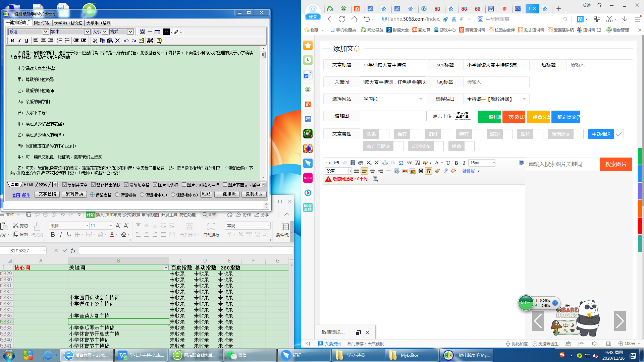Click the 一键排版 button in MyEditor

click(227, 194)
